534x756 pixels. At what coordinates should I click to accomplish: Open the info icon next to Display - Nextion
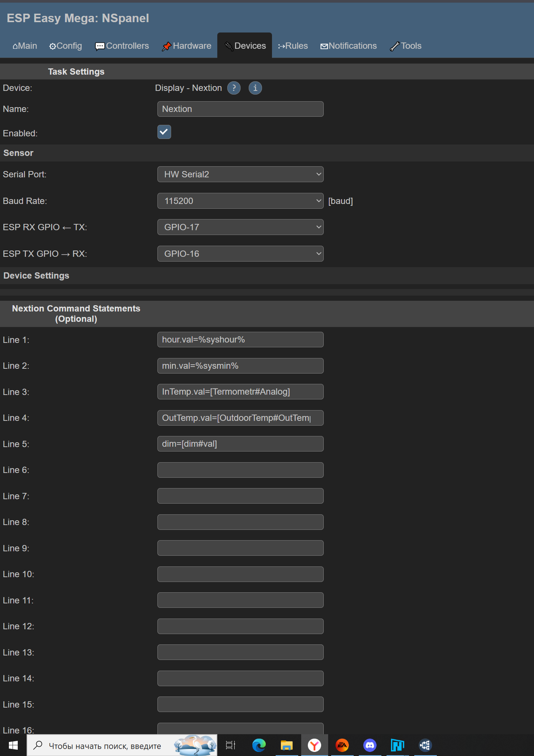coord(255,88)
